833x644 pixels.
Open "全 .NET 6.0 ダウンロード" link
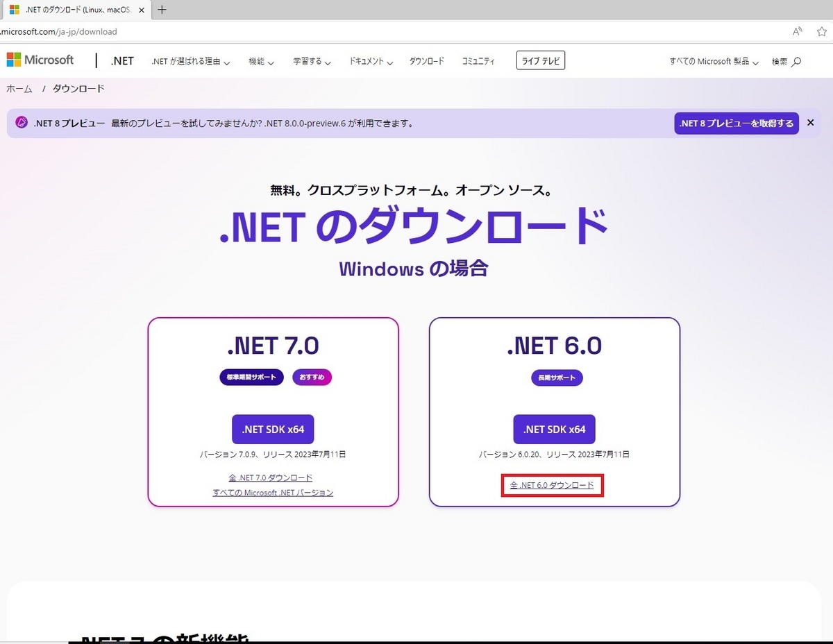coord(553,485)
